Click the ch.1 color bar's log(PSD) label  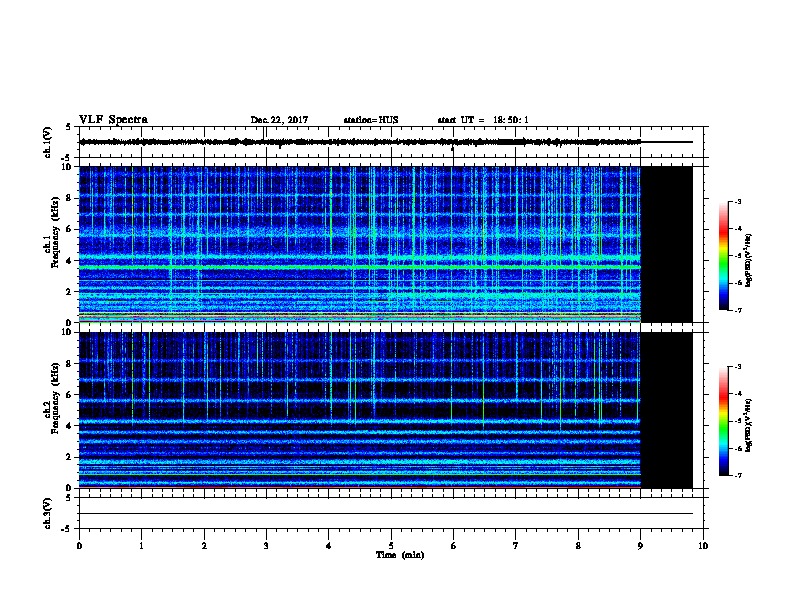[x=748, y=261]
